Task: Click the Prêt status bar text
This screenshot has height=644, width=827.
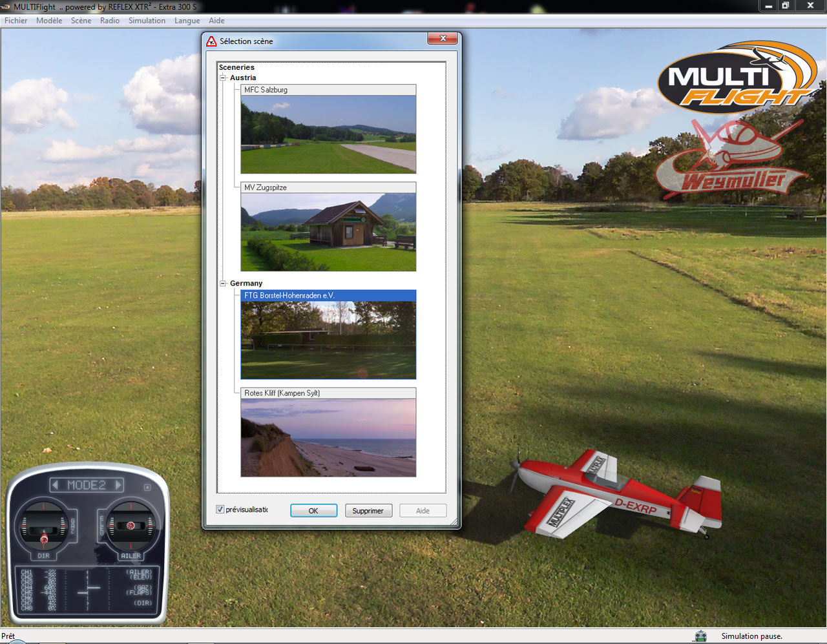Action: point(8,636)
